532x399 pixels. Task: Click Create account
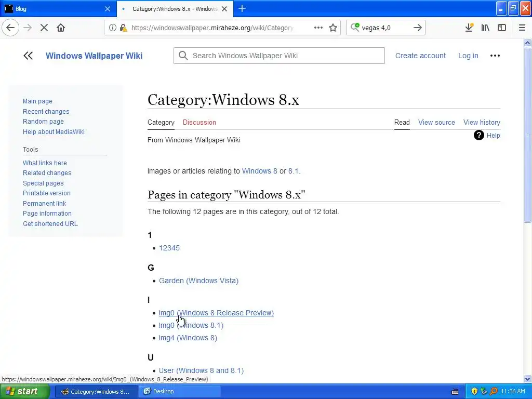point(420,56)
